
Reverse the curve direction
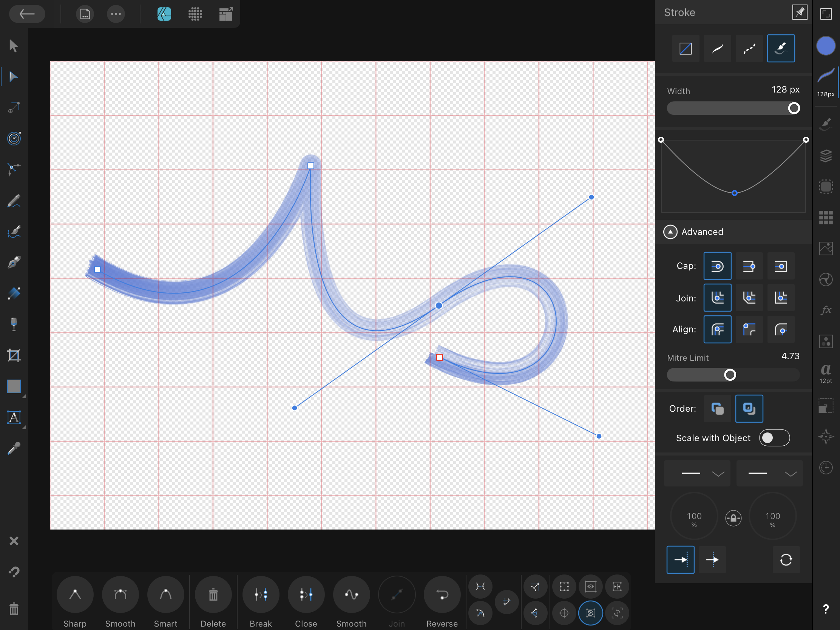click(x=442, y=602)
